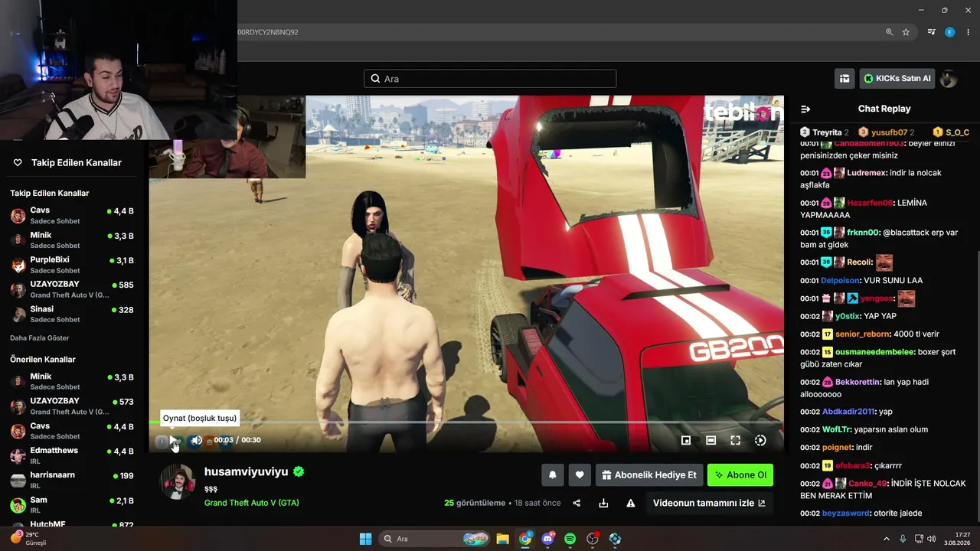
Task: Open Cavs channel in followed list
Action: tap(73, 215)
